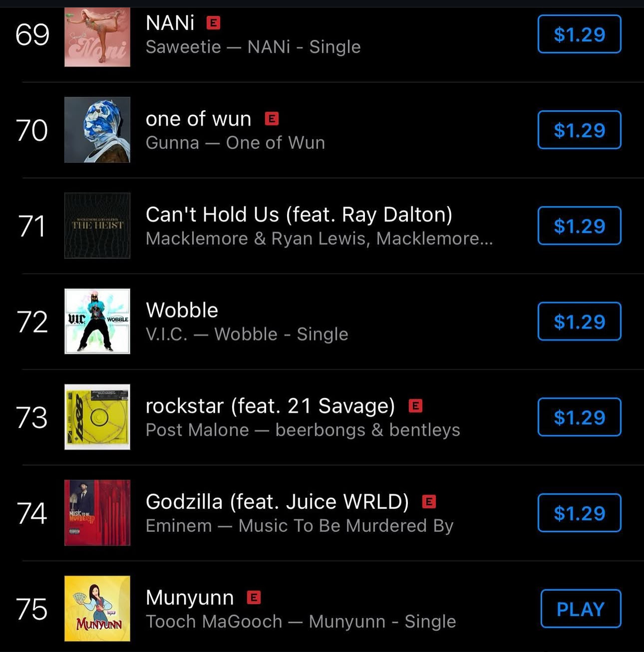This screenshot has width=644, height=652.
Task: Tap the explicit badge next to Munyunn
Action: pyautogui.click(x=254, y=597)
